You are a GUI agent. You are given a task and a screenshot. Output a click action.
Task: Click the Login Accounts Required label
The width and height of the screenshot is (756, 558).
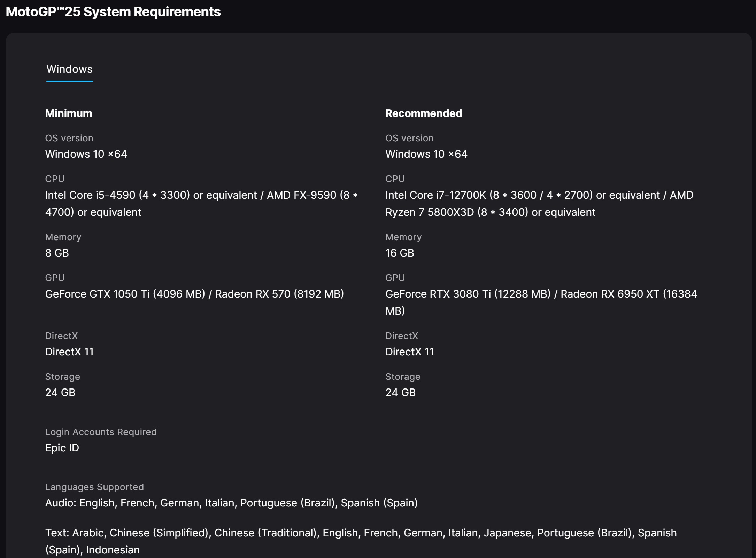click(x=101, y=432)
